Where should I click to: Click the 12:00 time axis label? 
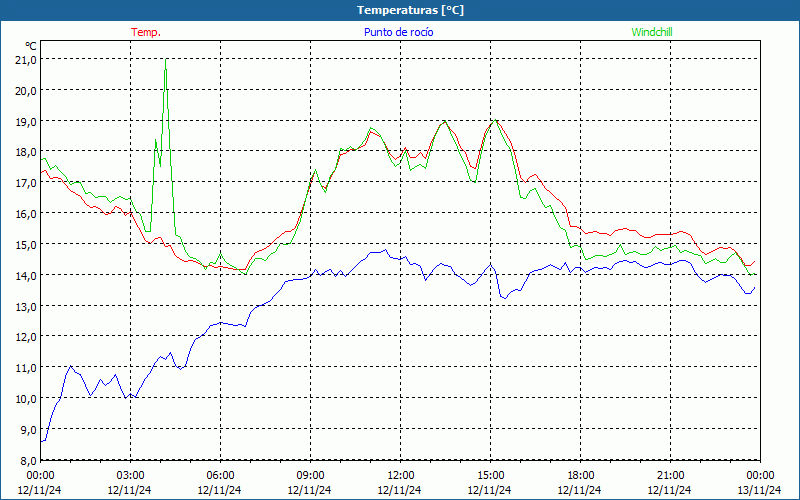point(400,476)
